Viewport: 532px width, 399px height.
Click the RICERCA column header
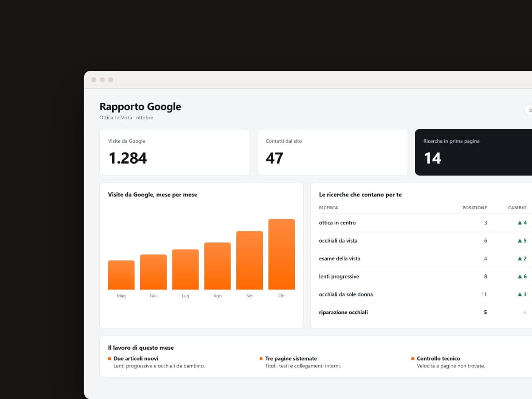point(329,208)
